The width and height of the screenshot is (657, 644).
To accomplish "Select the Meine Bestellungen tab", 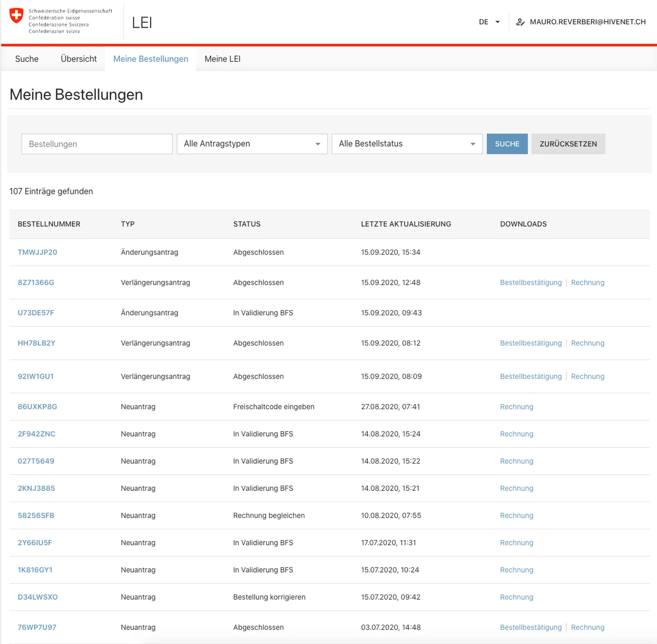I will (x=151, y=59).
